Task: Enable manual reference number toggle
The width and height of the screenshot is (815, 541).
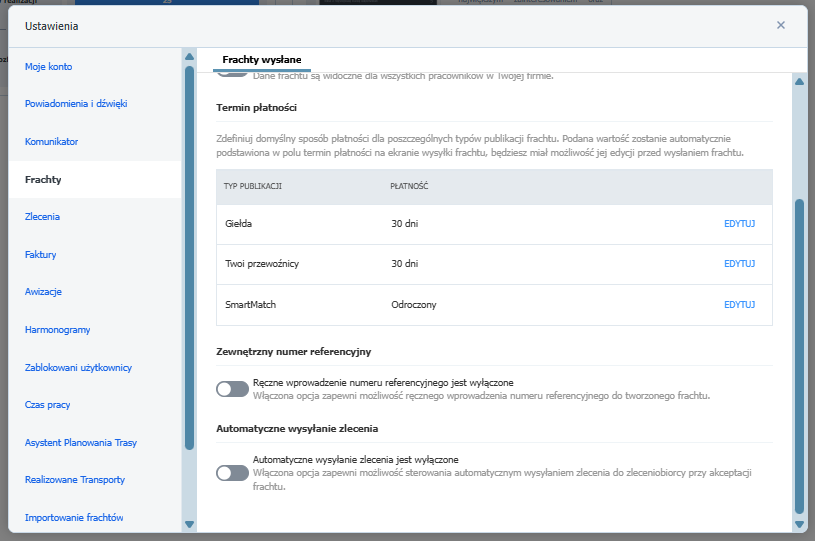Action: pyautogui.click(x=232, y=389)
